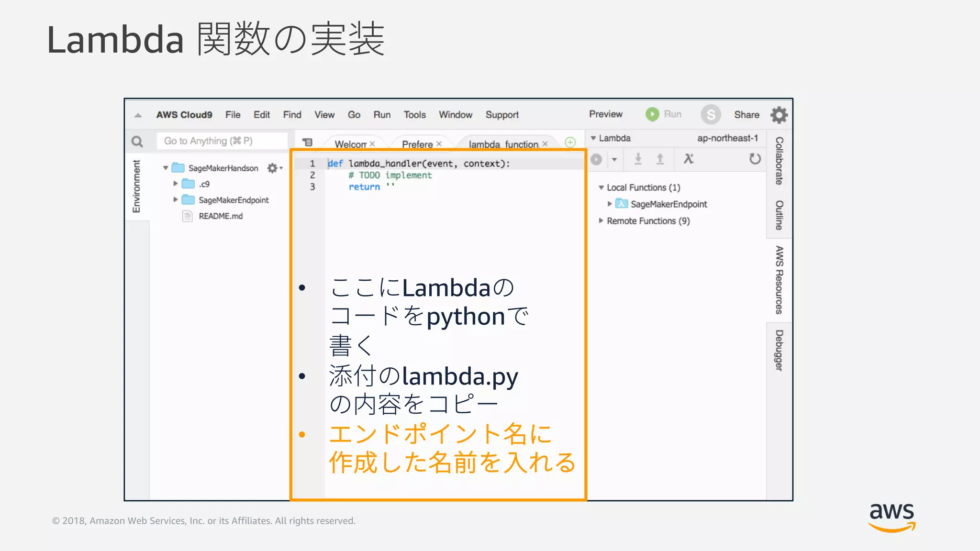
Task: Expand Remote Functions (9) list
Action: 601,220
